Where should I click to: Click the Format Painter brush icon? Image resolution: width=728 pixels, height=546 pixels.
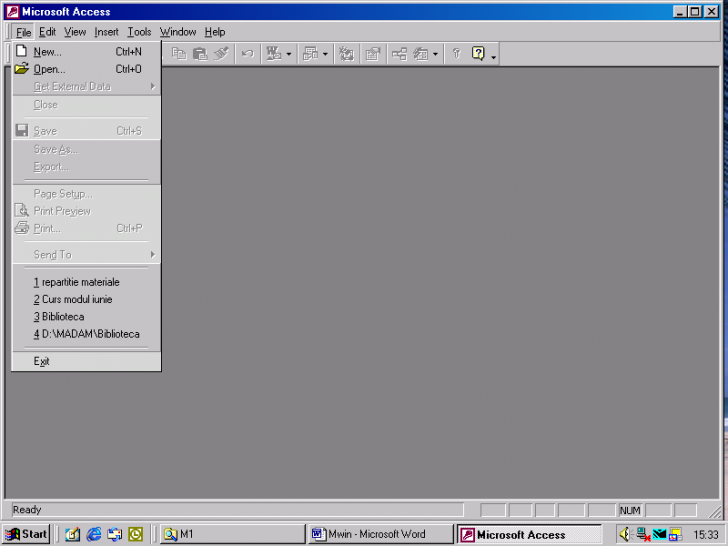221,54
